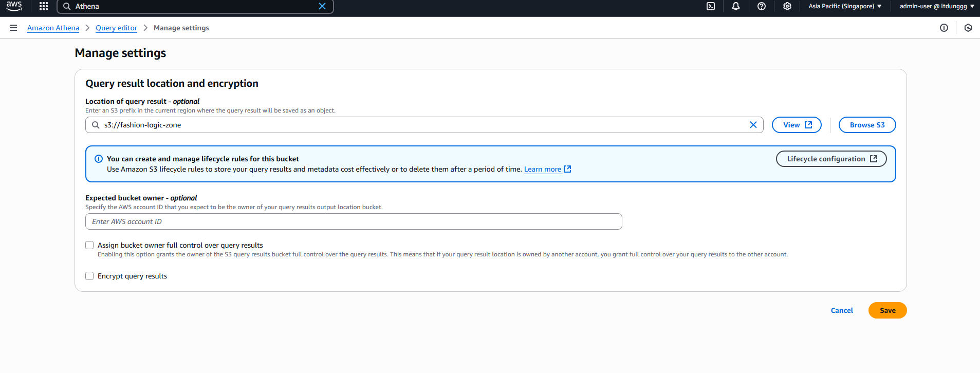
Task: Open the AWS home logo
Action: [14, 6]
